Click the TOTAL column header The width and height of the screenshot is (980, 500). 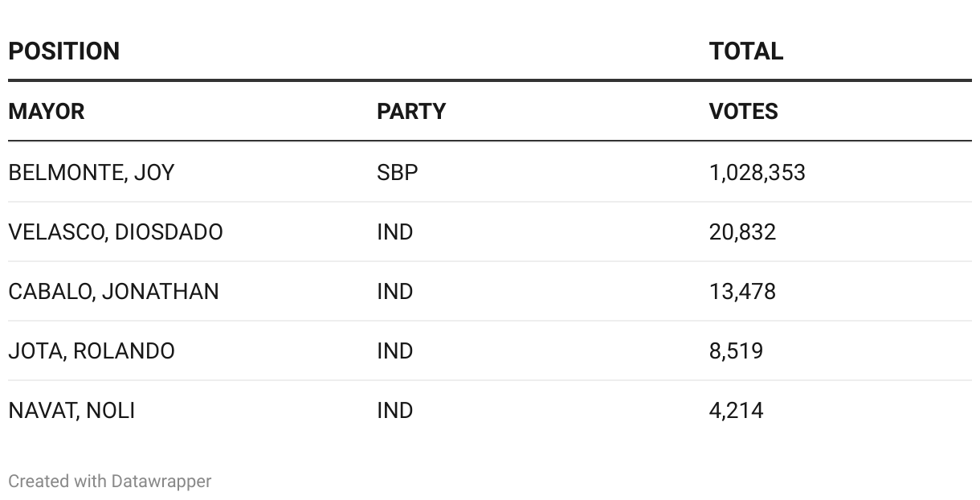[745, 51]
